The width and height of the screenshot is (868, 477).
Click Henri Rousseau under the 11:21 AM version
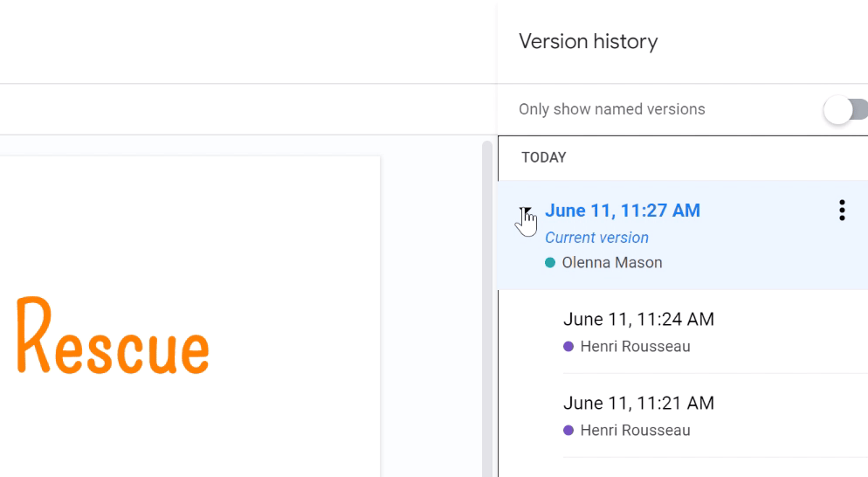(x=635, y=431)
